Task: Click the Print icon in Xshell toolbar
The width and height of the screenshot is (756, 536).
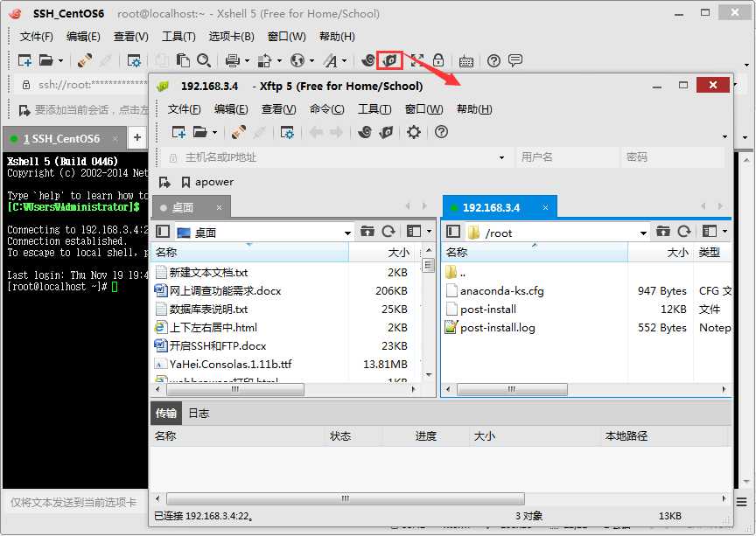Action: (233, 60)
